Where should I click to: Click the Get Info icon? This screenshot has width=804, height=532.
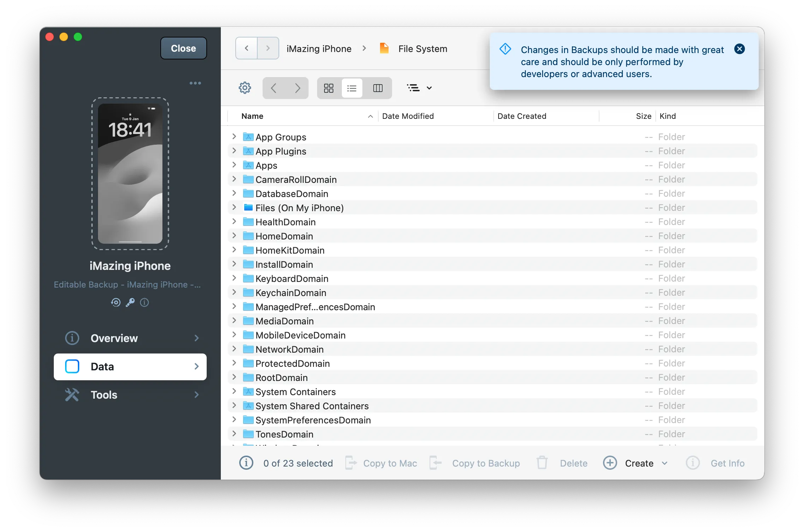tap(692, 463)
